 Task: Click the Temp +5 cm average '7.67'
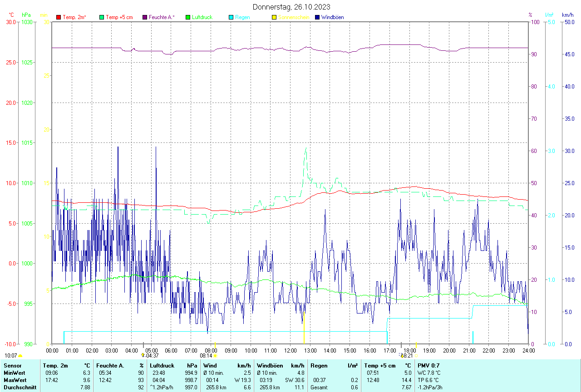(x=406, y=387)
